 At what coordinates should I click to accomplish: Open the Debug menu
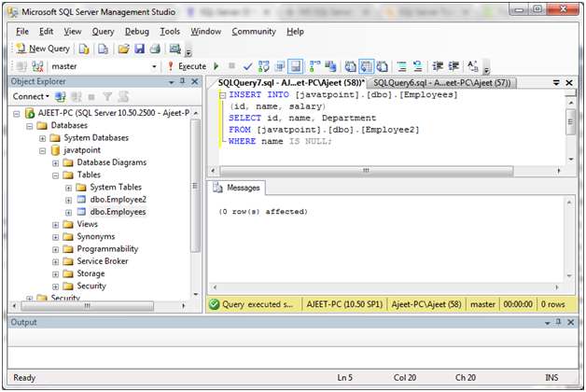coord(137,32)
